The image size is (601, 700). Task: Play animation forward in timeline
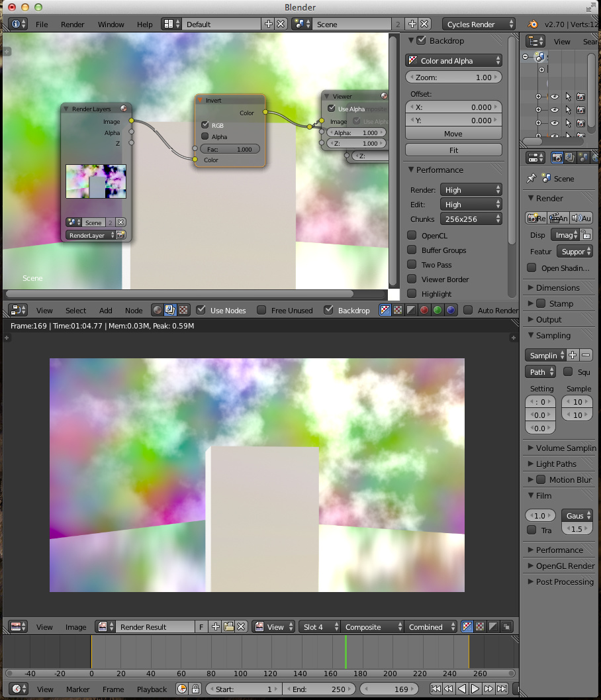point(476,689)
